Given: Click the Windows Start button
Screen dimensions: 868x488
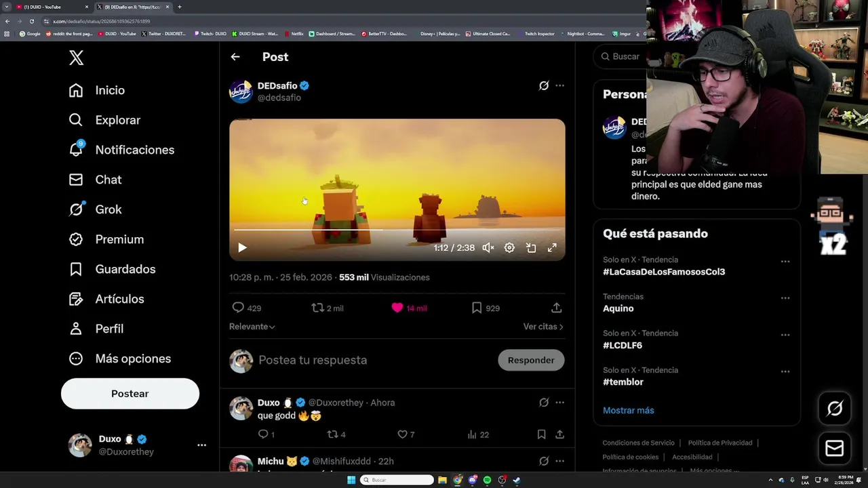Looking at the screenshot, I should click(351, 481).
